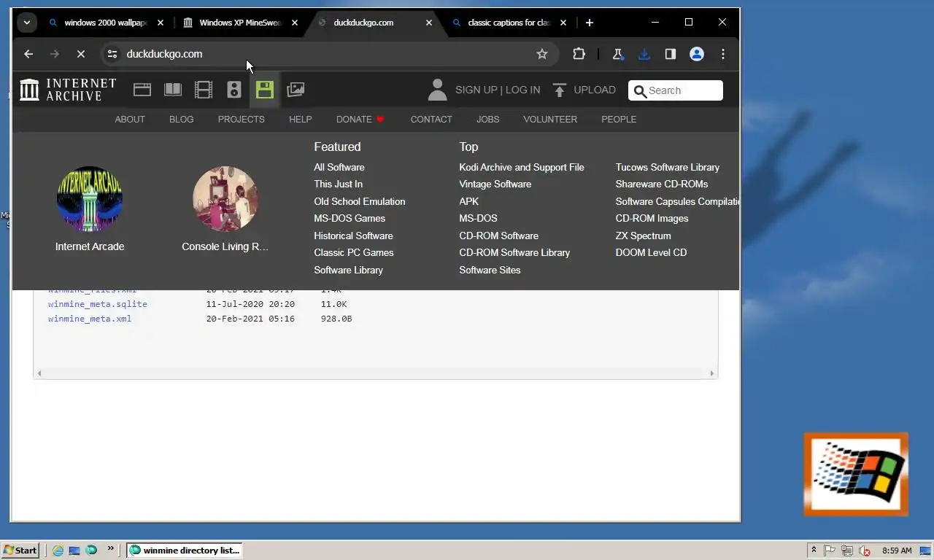Viewport: 934px width, 560px height.
Task: Open 'Old School Emulation' link
Action: pyautogui.click(x=360, y=201)
